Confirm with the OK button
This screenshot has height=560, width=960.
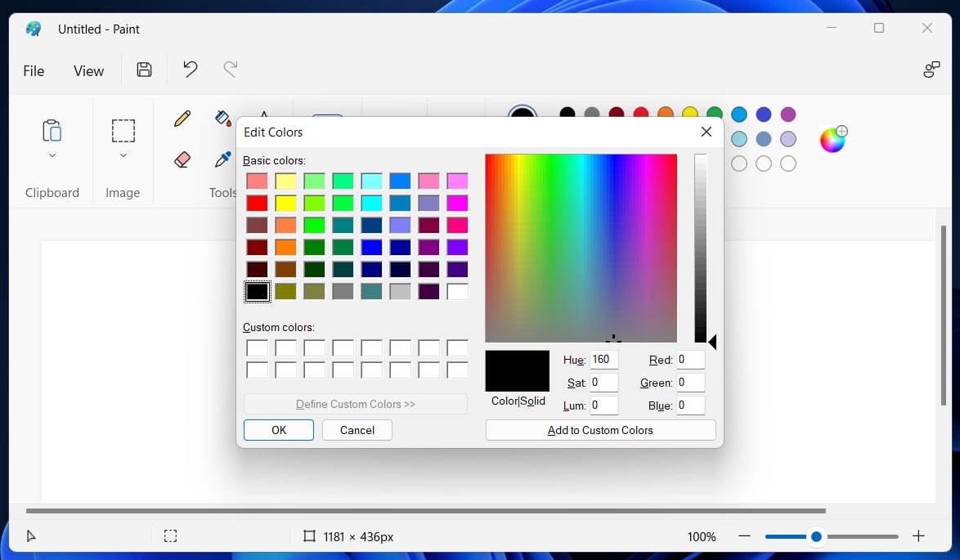(279, 430)
